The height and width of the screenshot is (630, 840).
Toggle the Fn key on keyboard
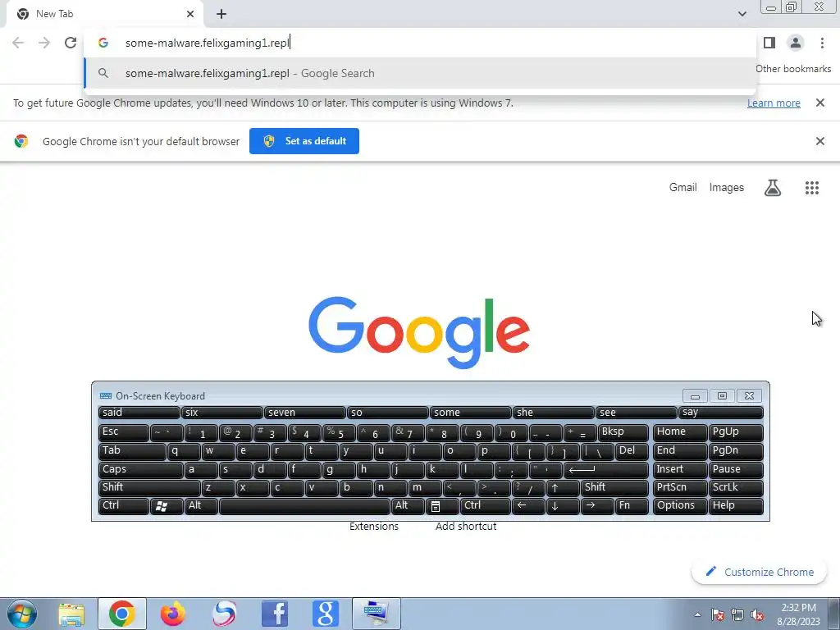tap(632, 505)
